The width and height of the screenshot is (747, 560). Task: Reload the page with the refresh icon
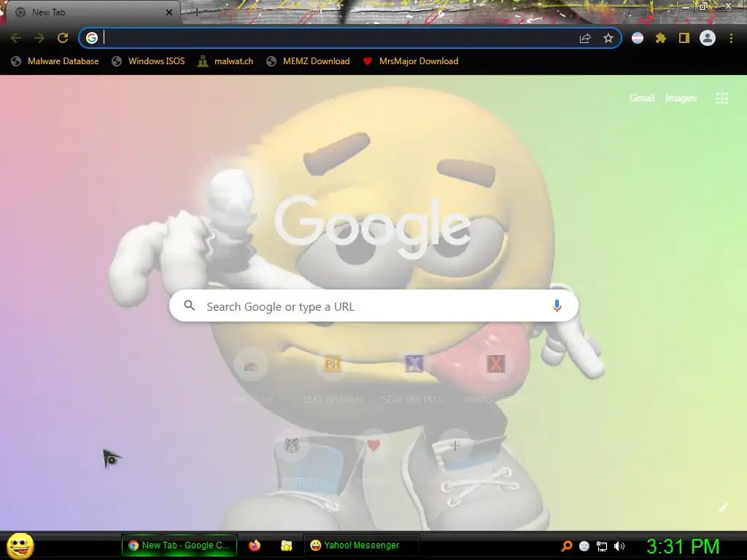coord(63,38)
